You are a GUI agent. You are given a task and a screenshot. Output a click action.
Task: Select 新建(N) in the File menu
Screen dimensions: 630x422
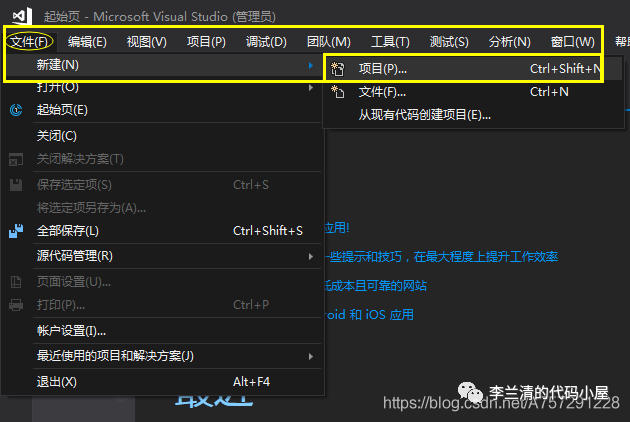163,65
